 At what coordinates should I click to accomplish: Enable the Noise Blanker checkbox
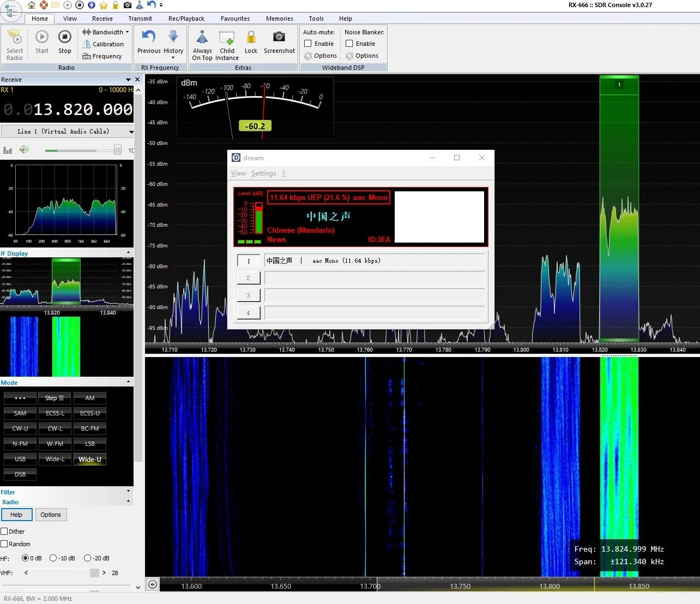349,44
